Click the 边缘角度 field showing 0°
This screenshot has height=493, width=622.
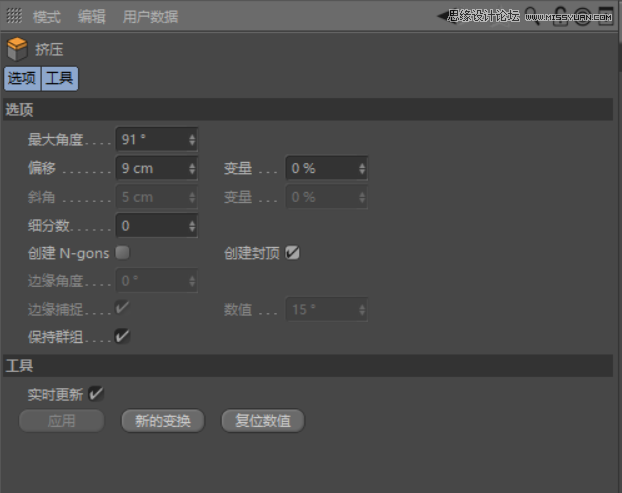coord(157,281)
